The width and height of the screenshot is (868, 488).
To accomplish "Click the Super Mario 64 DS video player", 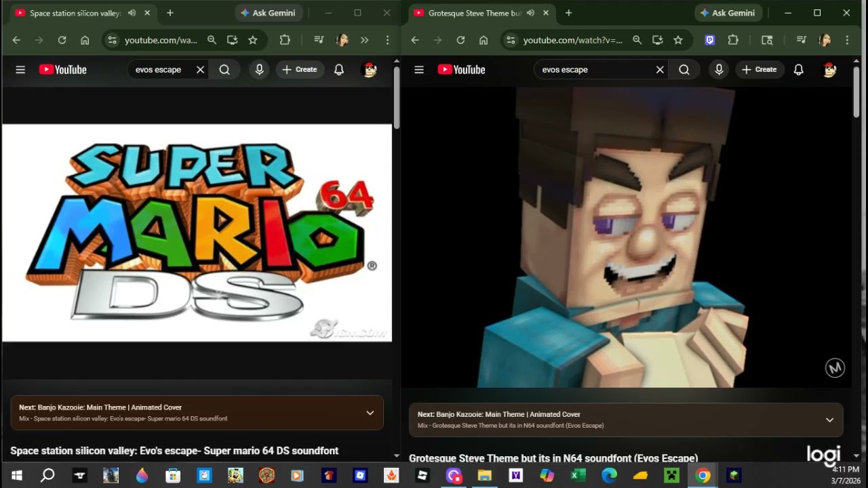I will [197, 232].
